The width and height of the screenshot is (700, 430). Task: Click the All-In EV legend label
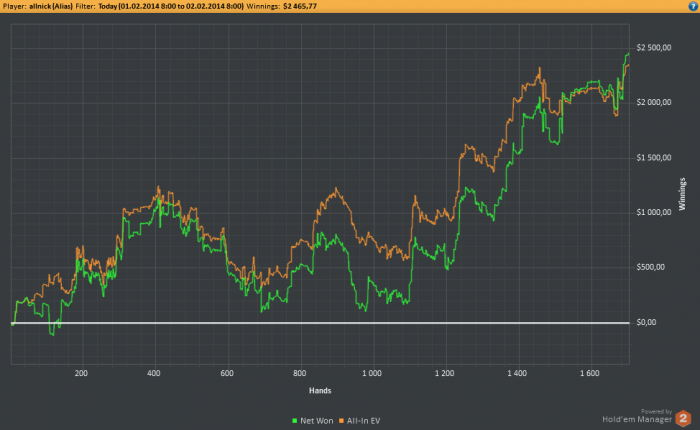363,421
